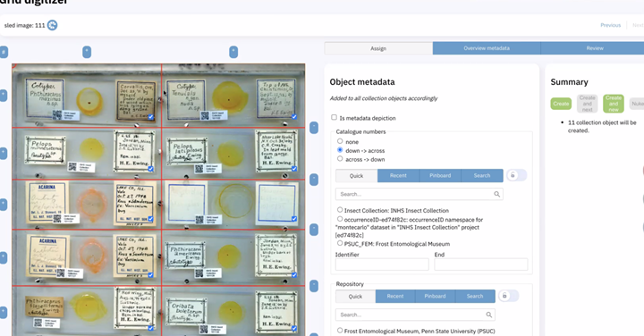Select the 'down -> across' radio option

340,150
